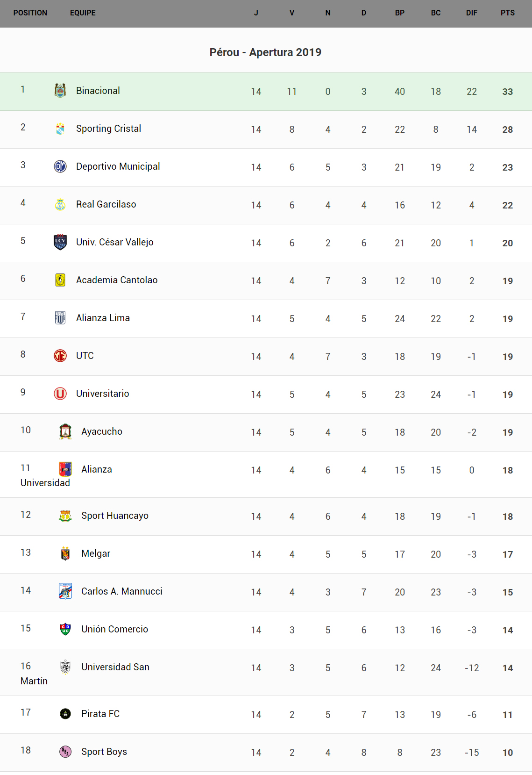Viewport: 532px width, 775px height.
Task: Click the Pérou - Apertura 2019 title
Action: 265,52
